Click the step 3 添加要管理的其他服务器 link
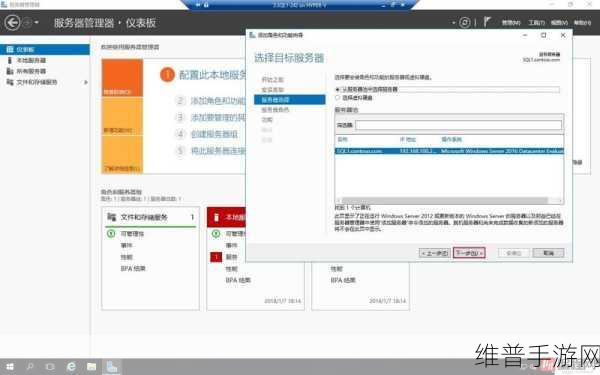This screenshot has height=375, width=600. point(218,117)
